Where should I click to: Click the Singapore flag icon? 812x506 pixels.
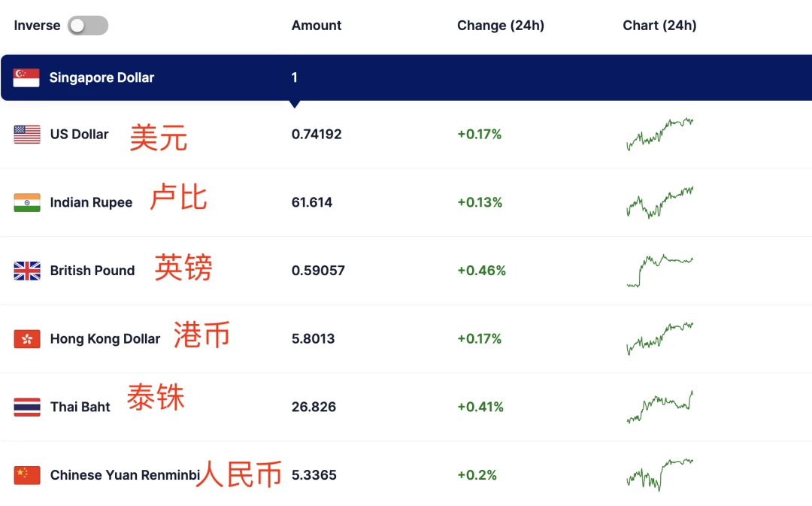coord(26,77)
